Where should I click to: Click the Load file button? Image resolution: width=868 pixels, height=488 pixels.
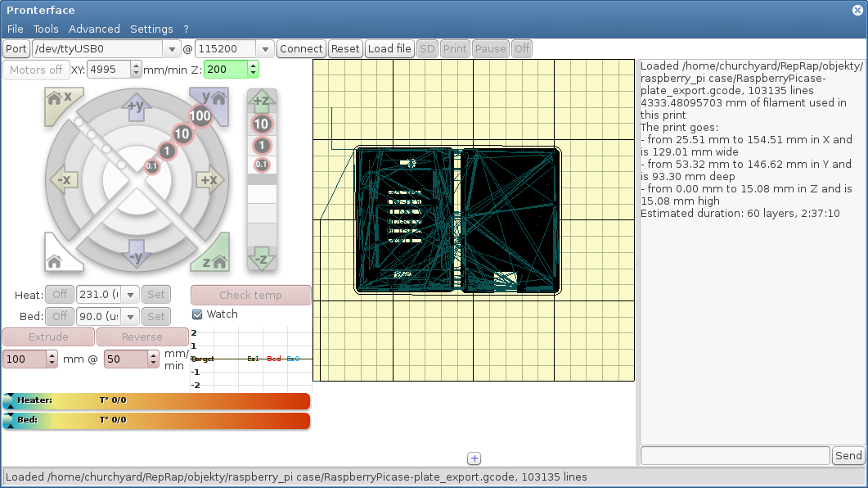click(389, 49)
